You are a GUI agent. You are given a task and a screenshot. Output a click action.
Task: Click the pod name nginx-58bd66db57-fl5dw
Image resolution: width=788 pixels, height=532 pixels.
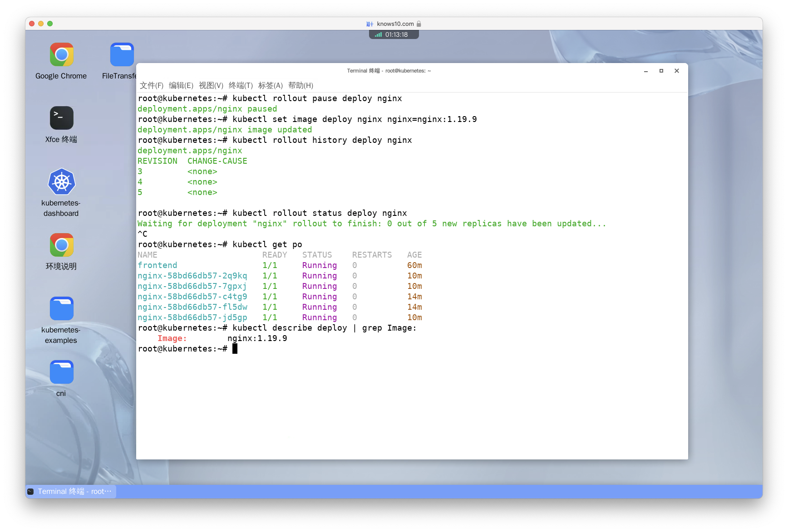click(192, 307)
